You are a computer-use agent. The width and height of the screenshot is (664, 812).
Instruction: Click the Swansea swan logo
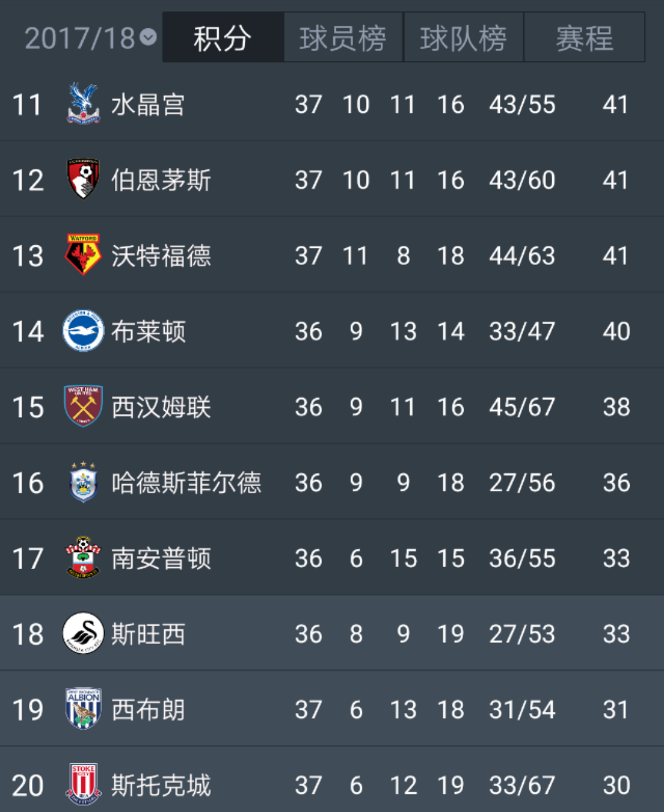pyautogui.click(x=83, y=634)
